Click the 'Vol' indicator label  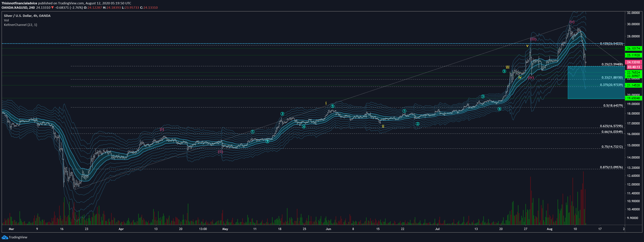click(6, 20)
